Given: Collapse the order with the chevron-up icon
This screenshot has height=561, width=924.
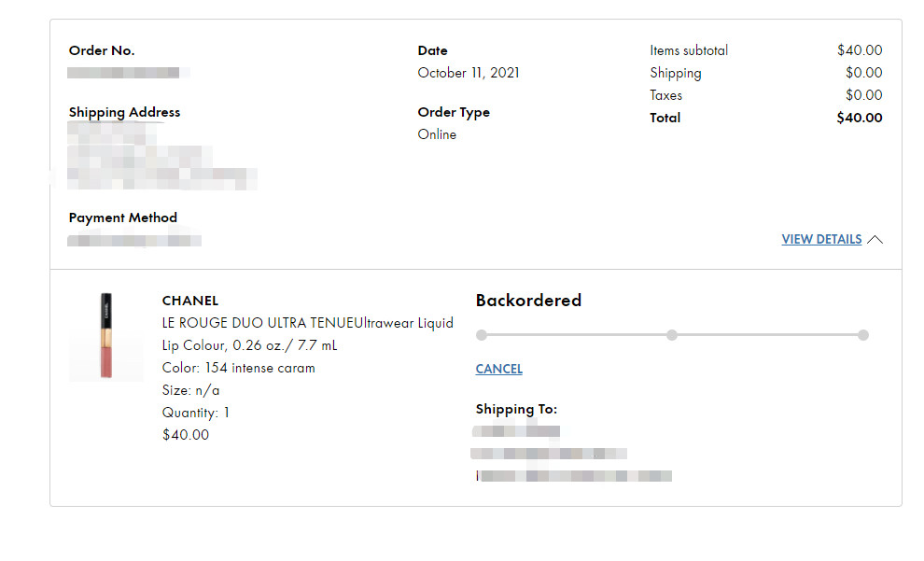Looking at the screenshot, I should click(875, 240).
